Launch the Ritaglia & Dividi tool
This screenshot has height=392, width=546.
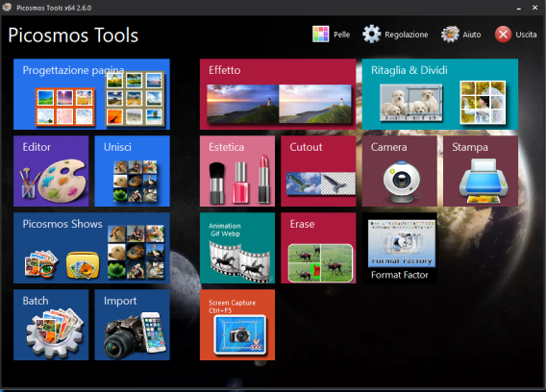[440, 94]
